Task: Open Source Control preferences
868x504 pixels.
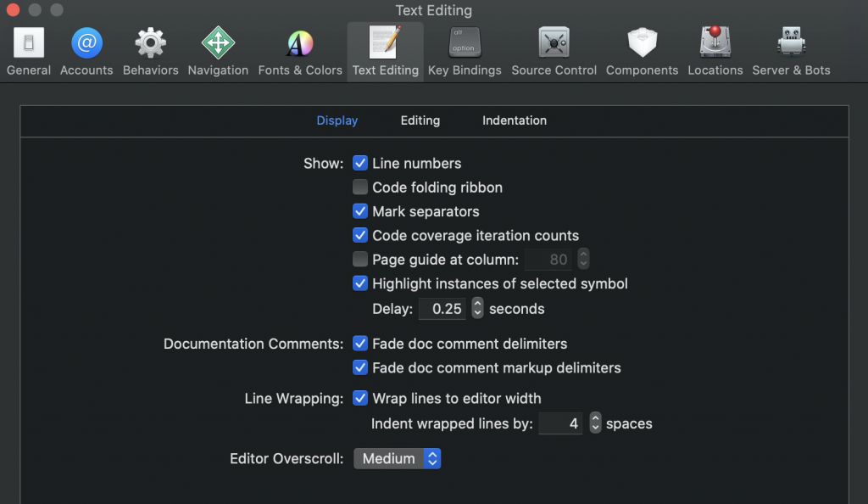Action: point(554,52)
